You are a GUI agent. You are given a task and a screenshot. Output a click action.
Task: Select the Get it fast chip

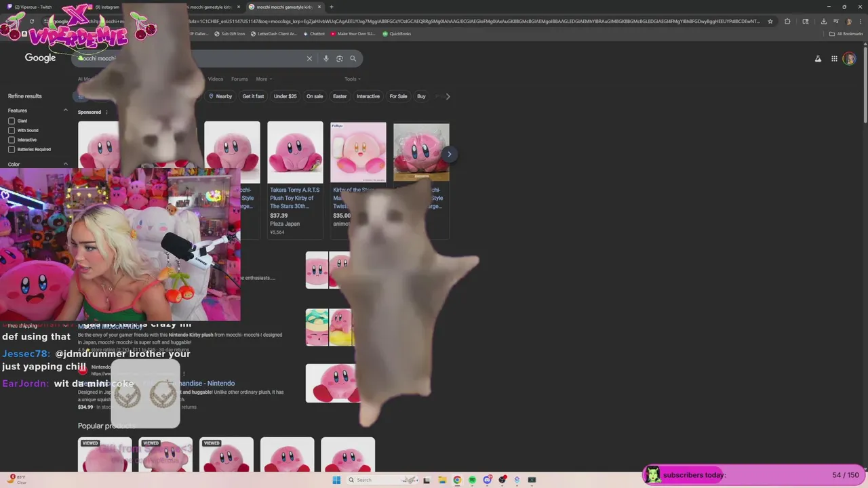tap(253, 96)
